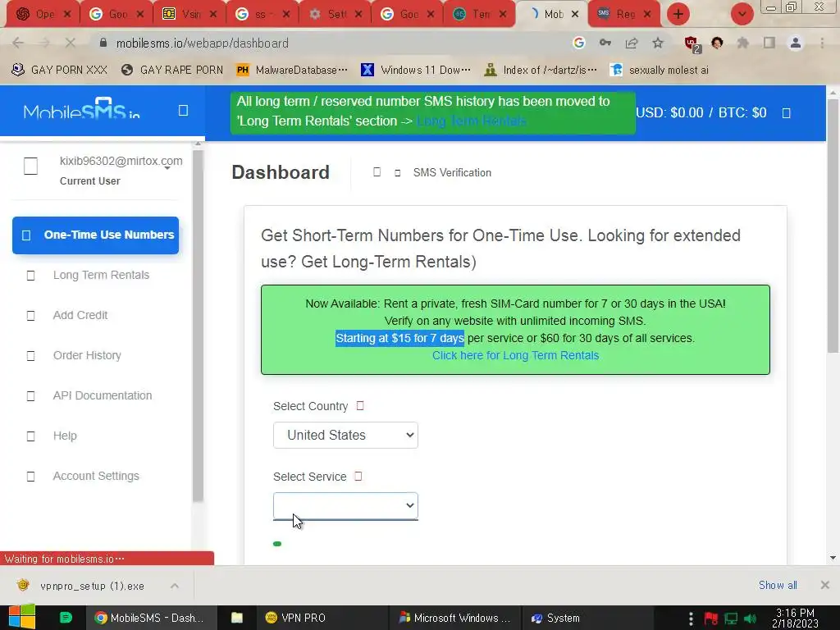Click the icon beside API Documentation
The height and width of the screenshot is (630, 840).
pos(30,396)
